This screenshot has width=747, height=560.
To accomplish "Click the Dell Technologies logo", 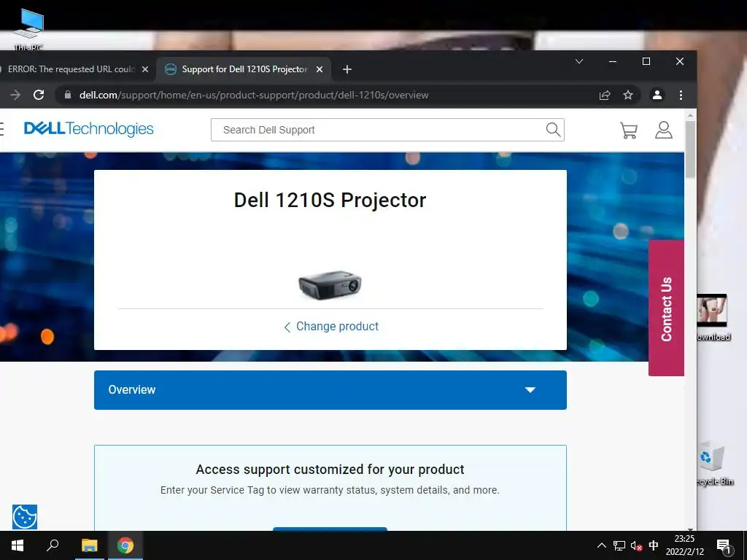I will (88, 128).
